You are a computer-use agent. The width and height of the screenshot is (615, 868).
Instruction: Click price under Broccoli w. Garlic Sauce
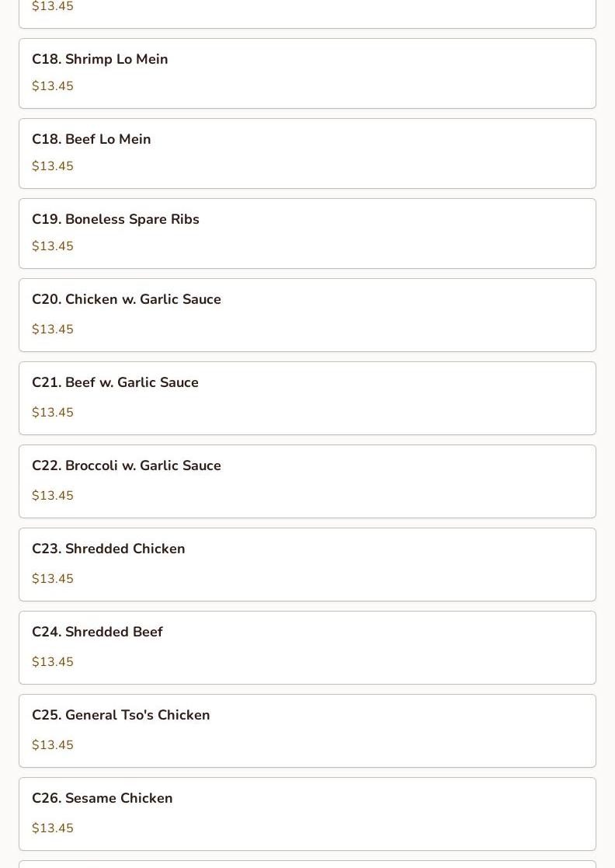(x=53, y=496)
